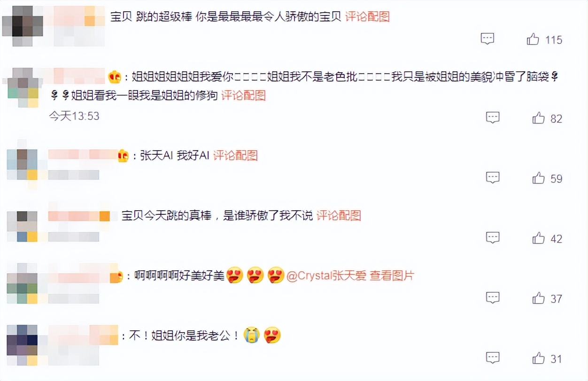The image size is (588, 381).
Task: Reply to the 姐姐你是我老公 comment
Action: (x=493, y=358)
